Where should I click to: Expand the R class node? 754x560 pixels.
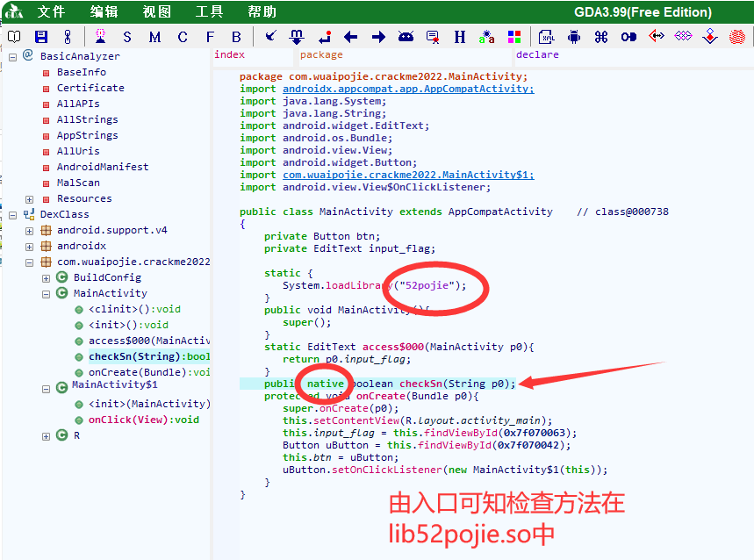(47, 436)
